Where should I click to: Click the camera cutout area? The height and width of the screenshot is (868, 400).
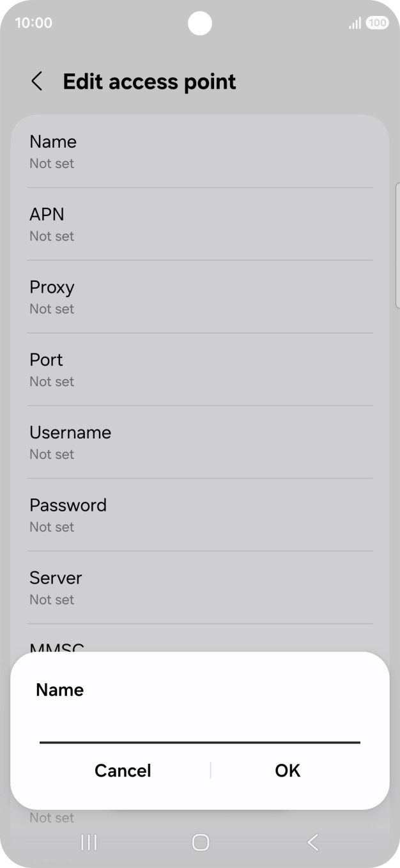click(200, 24)
